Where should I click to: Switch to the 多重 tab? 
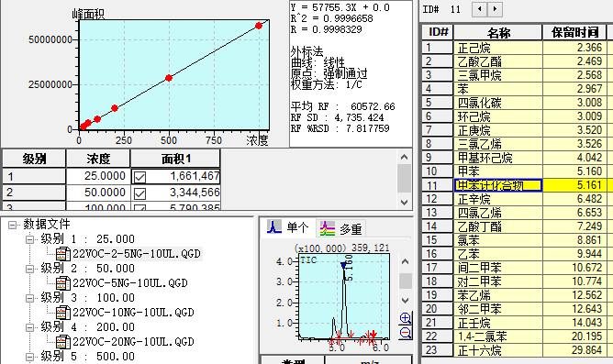click(x=340, y=228)
